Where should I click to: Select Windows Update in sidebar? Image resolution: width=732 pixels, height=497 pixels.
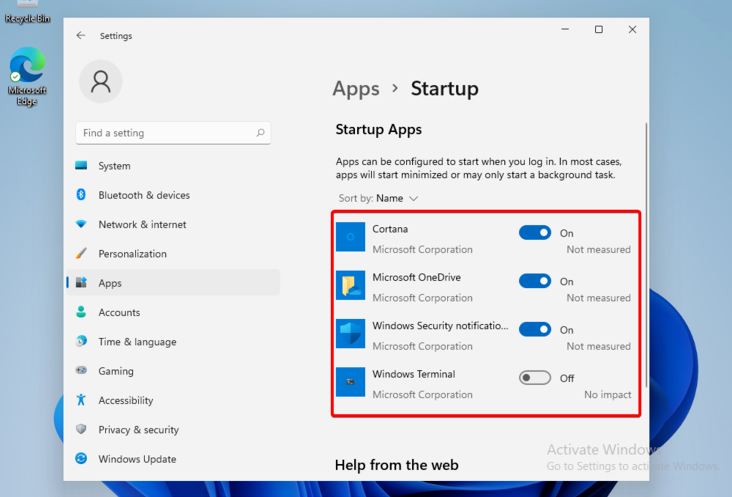[174, 459]
